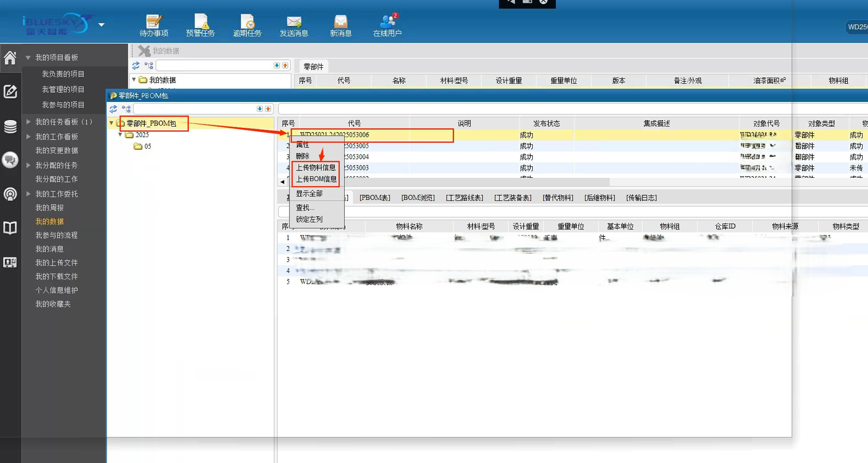Image resolution: width=868 pixels, height=463 pixels.
Task: Click the 预警任务 warning tasks icon
Action: point(200,25)
